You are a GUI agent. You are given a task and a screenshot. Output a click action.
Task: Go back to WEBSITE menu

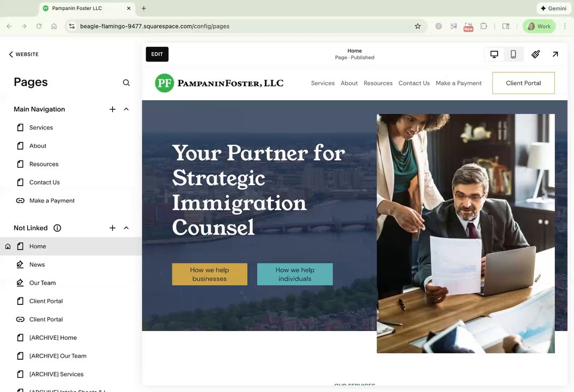(24, 54)
